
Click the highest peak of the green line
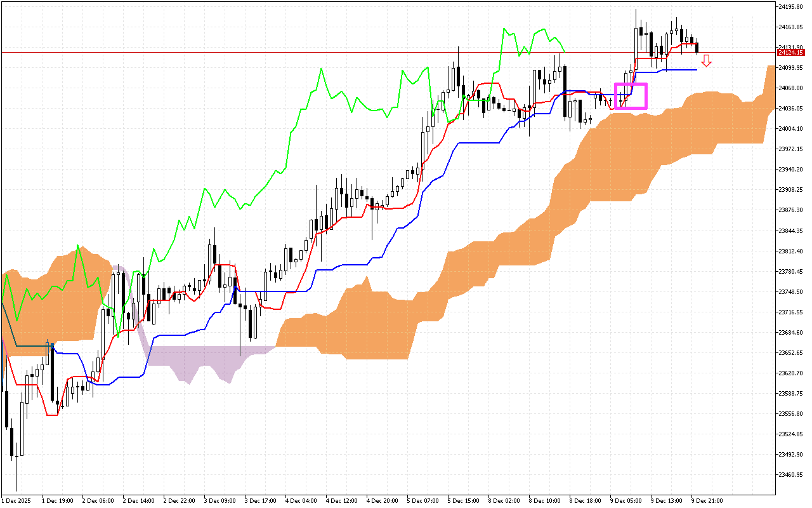click(x=504, y=29)
